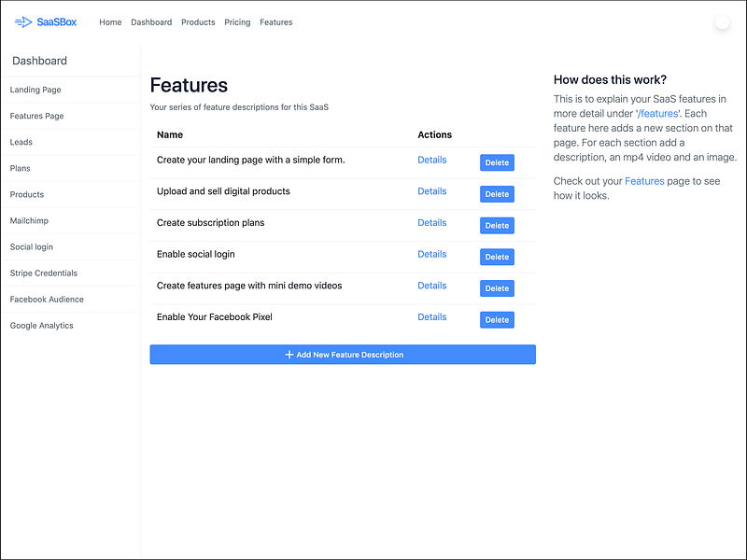Click the Name column header
Viewport: 747px width, 560px height.
click(x=170, y=134)
